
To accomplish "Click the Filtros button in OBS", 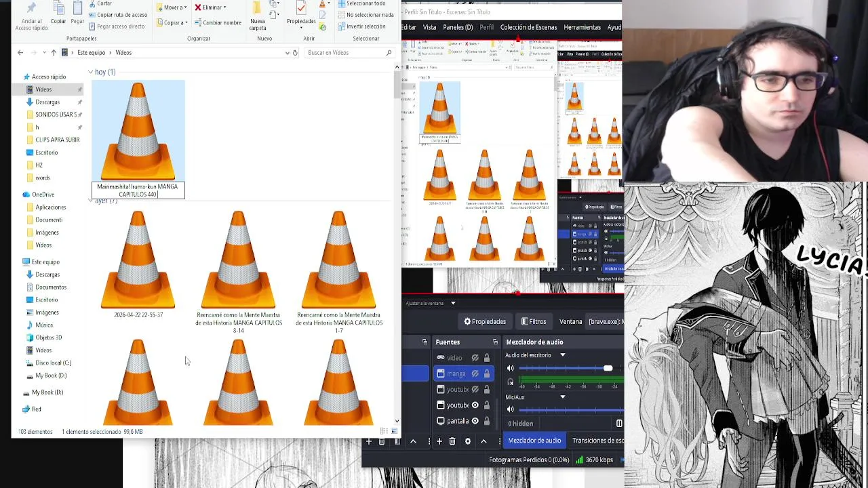I will point(533,321).
